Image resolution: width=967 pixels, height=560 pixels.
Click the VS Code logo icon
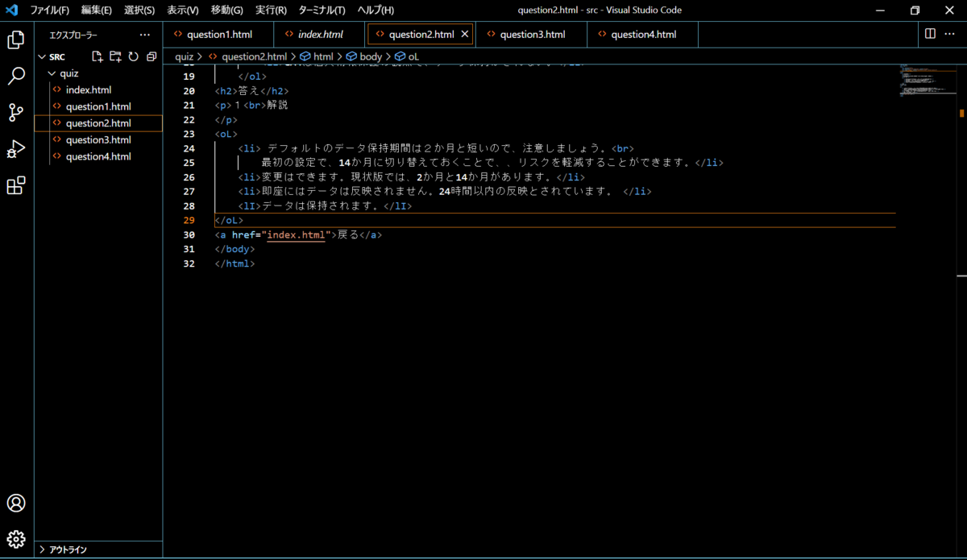[12, 10]
